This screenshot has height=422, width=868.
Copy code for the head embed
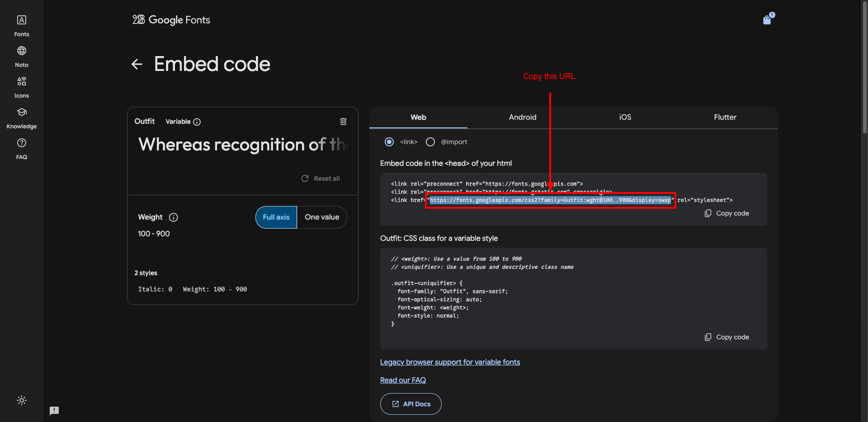(727, 213)
